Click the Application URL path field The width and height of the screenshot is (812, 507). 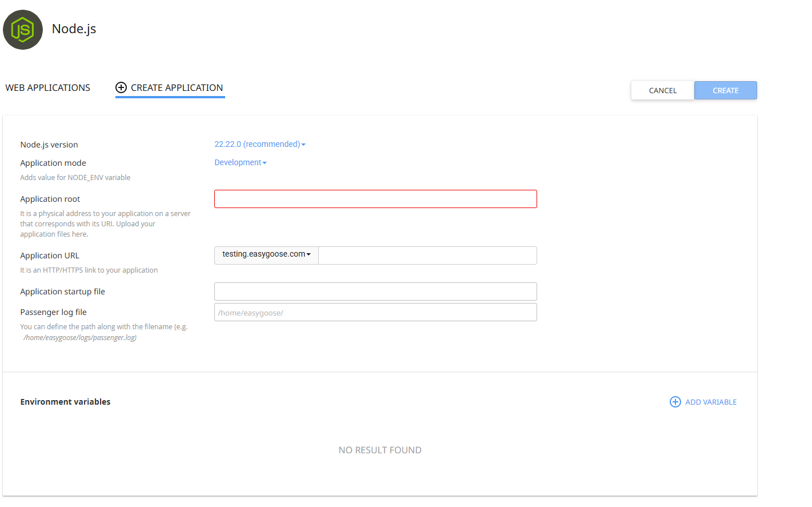pyautogui.click(x=427, y=255)
